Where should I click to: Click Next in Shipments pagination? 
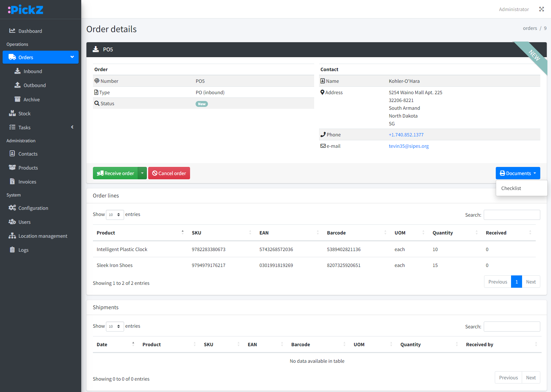click(x=531, y=377)
